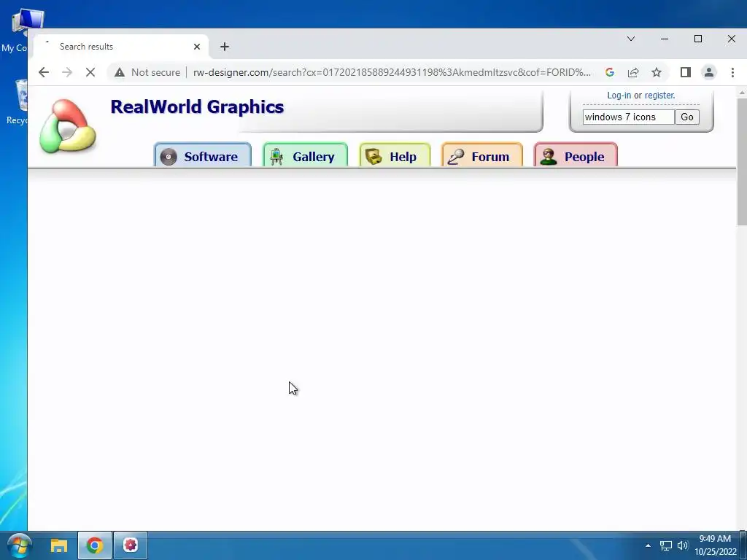Click the Google icon in address bar
Image resolution: width=747 pixels, height=560 pixels.
[609, 72]
